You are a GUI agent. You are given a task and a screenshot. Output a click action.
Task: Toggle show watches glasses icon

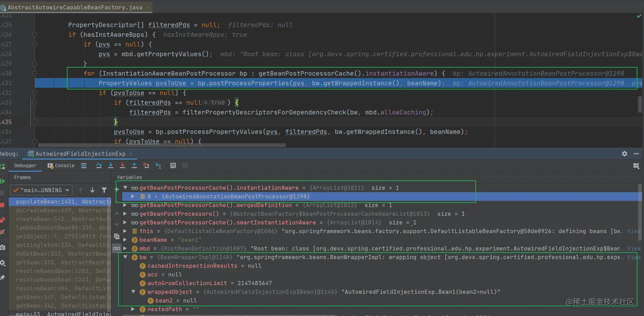[x=117, y=248]
